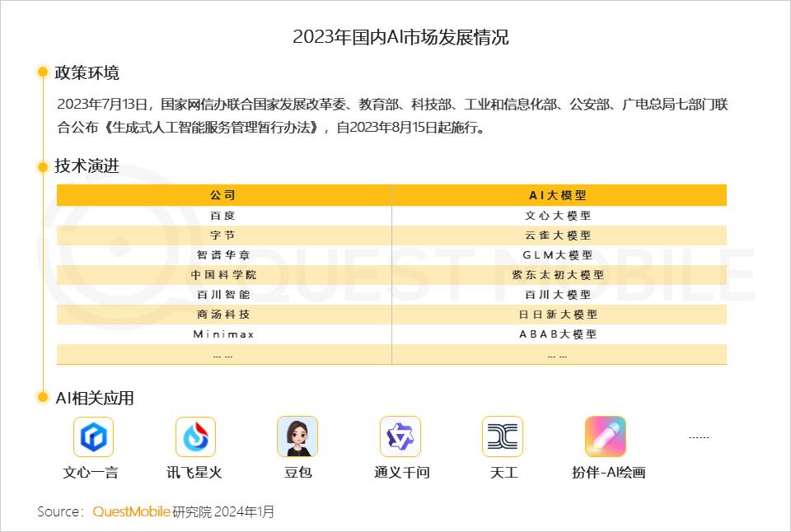Click the ellipsis cell in the 公司 column
This screenshot has width=791, height=532.
pos(224,354)
